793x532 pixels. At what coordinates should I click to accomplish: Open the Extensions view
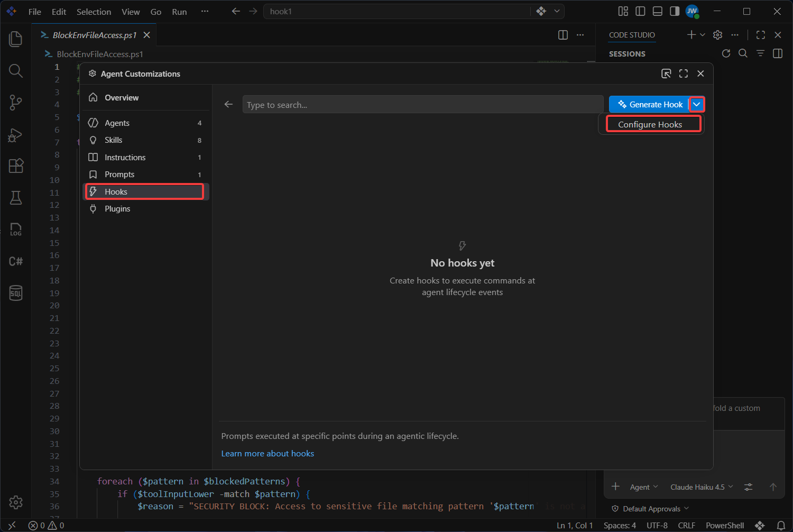16,166
